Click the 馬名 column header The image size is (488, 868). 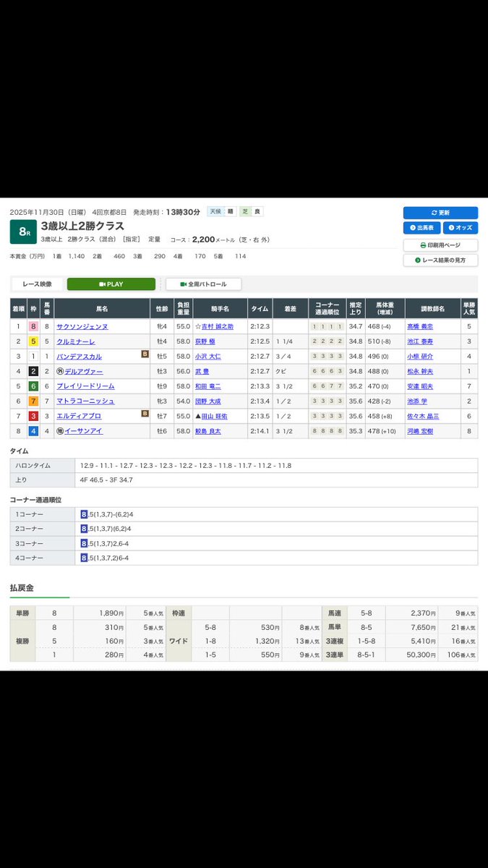102,308
